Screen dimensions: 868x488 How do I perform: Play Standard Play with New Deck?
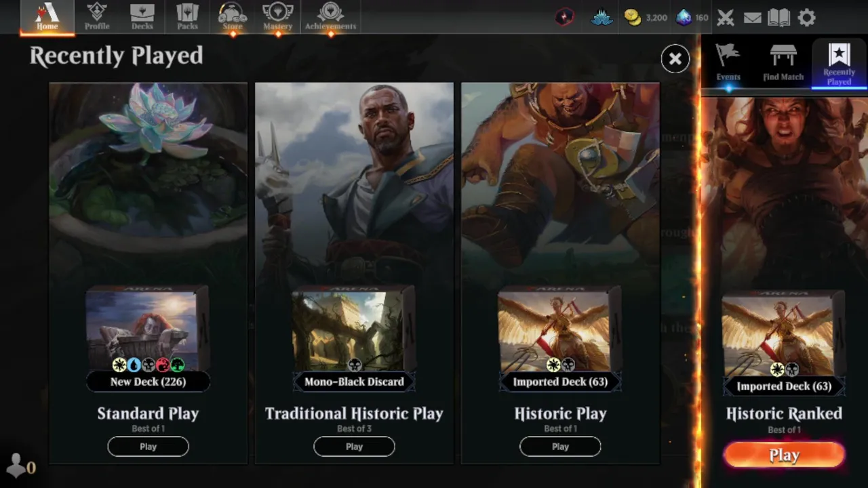coord(148,447)
